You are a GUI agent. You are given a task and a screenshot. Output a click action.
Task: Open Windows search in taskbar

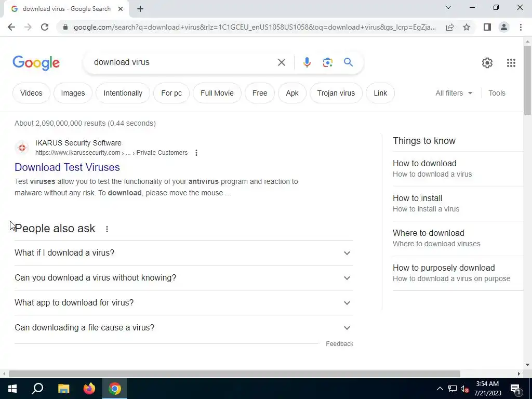pos(37,389)
